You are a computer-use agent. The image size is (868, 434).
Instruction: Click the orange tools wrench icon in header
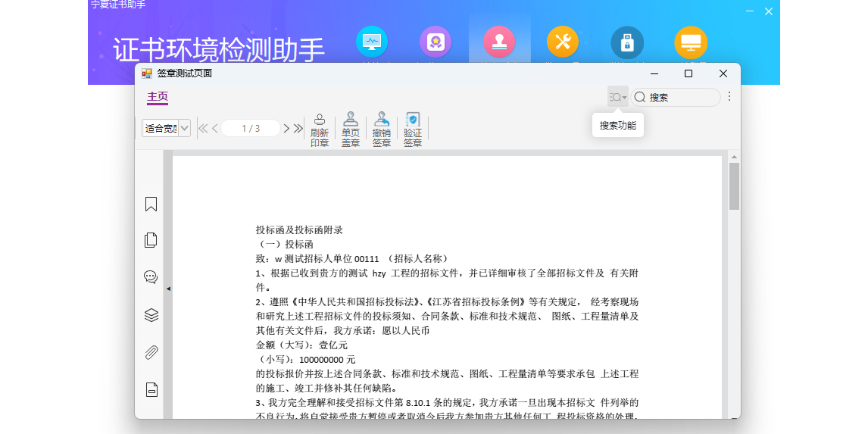click(x=562, y=42)
